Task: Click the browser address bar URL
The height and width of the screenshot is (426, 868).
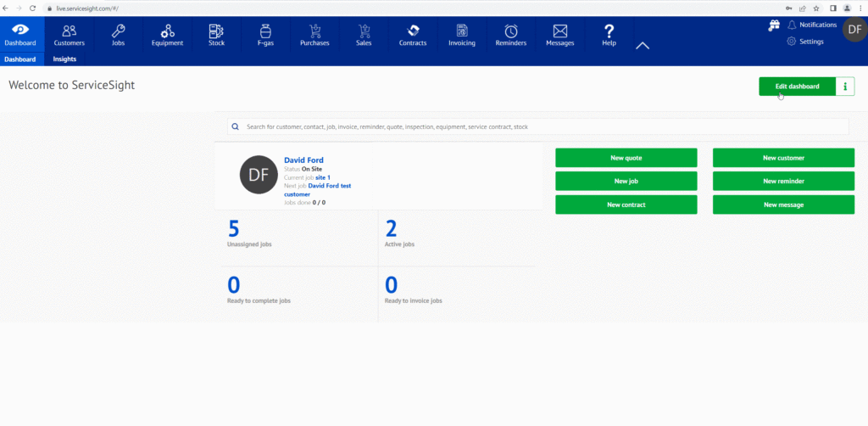Action: 87,8
